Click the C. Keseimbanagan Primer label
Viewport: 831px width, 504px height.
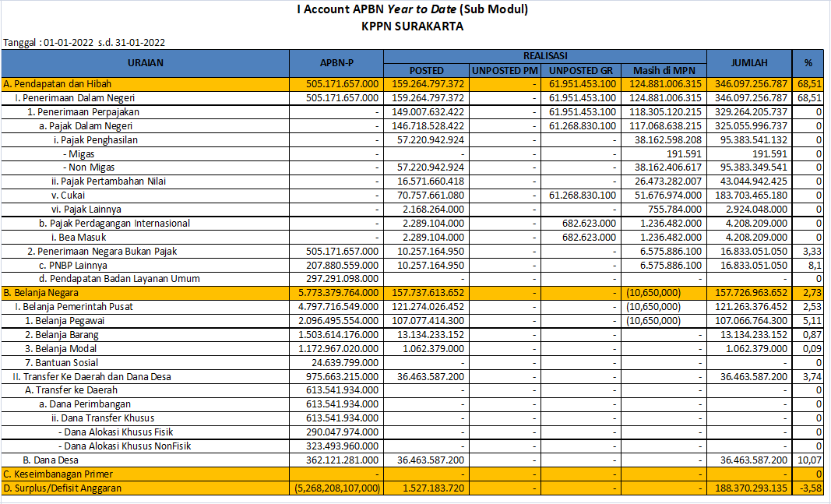[x=58, y=474]
